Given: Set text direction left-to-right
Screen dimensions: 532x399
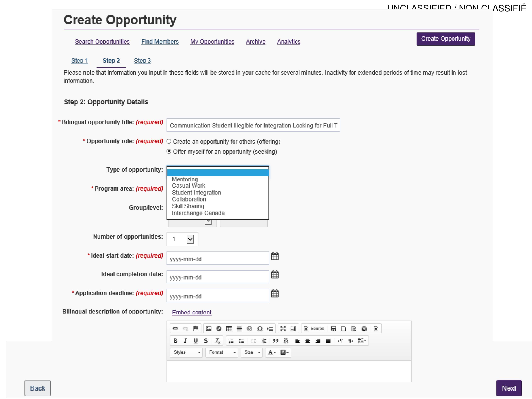Looking at the screenshot, I should pyautogui.click(x=340, y=341).
